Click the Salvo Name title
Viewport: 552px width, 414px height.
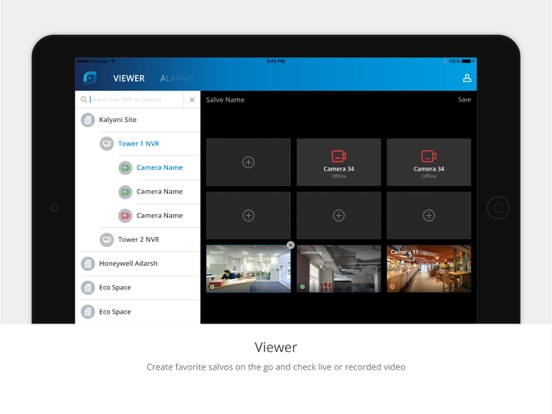225,100
